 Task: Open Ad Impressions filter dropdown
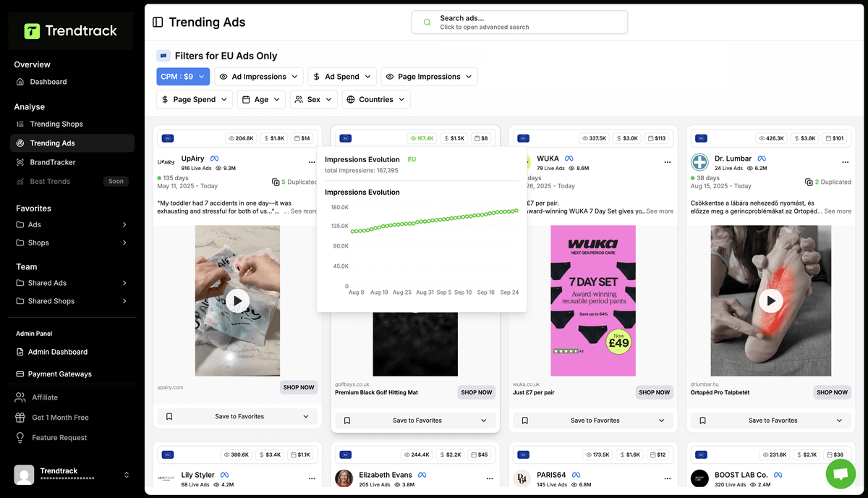point(259,77)
